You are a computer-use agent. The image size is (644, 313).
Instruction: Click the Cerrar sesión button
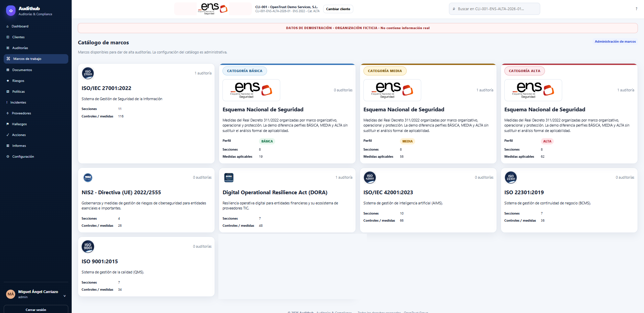[36, 309]
